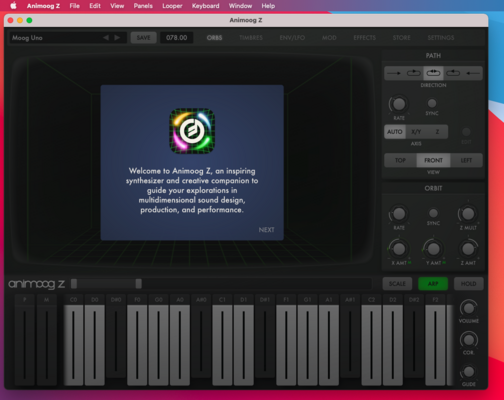Screen dimensions: 504x400
Task: Select the forward loop path direction icon
Action: 414,73
